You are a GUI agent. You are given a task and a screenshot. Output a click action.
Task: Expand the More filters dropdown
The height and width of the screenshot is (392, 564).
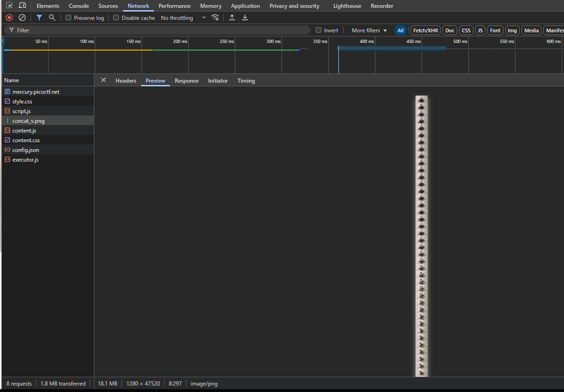coord(369,30)
